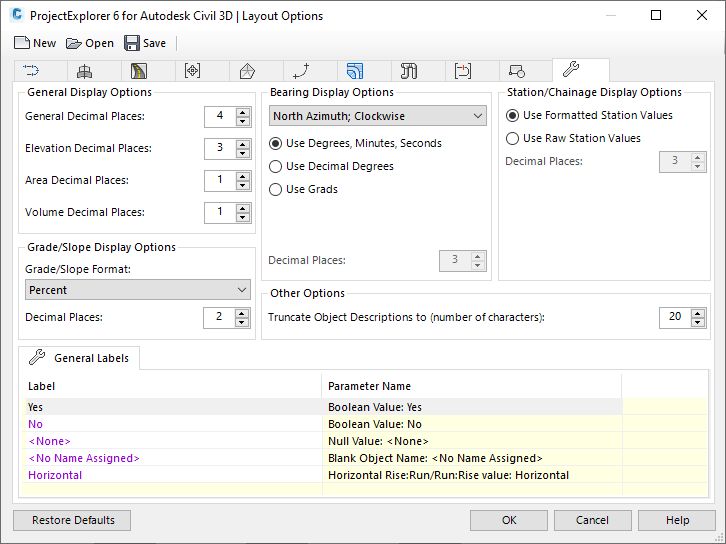Click Null Value: <None> parameter cell
726x544 pixels.
tap(472, 441)
